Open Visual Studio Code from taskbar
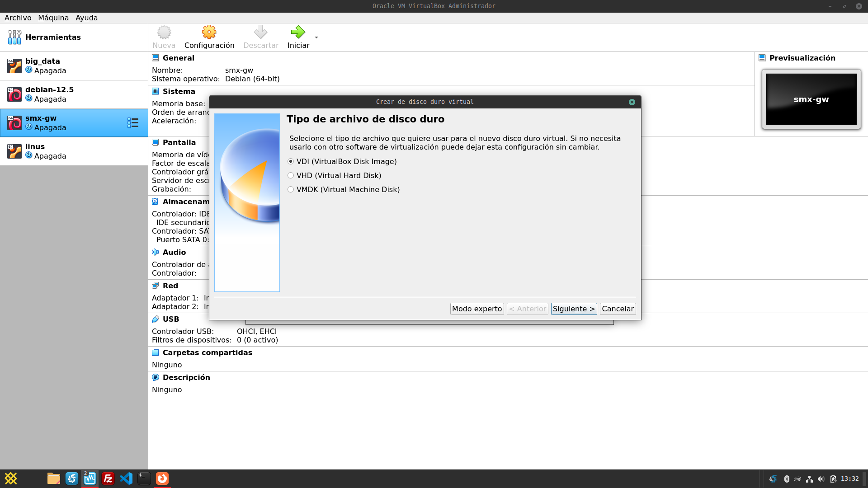The height and width of the screenshot is (488, 868). click(126, 479)
